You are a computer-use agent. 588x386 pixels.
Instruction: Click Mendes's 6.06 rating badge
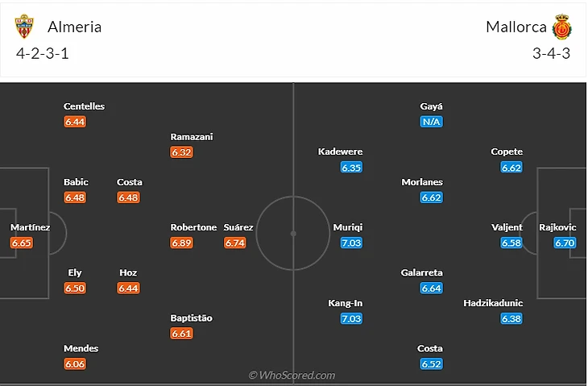pyautogui.click(x=75, y=363)
